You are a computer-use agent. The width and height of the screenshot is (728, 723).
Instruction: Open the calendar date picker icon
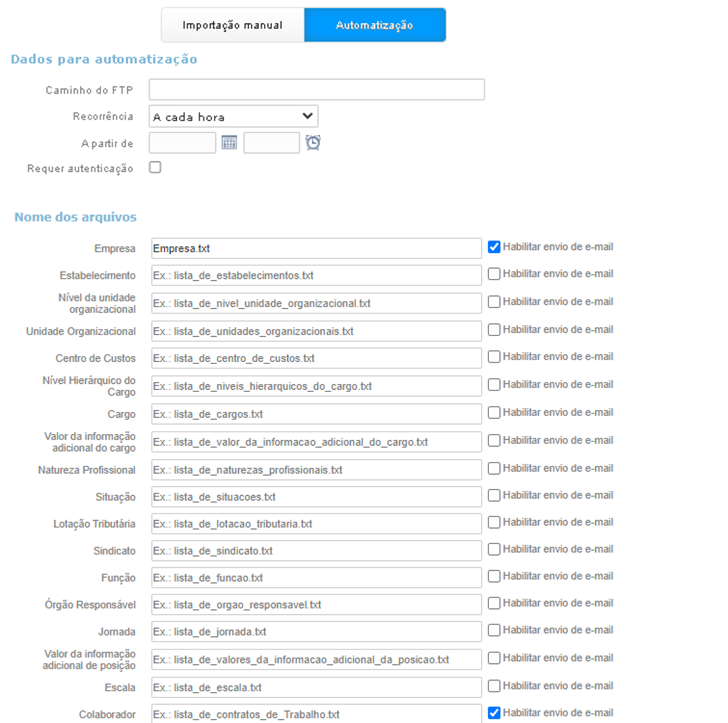[229, 143]
